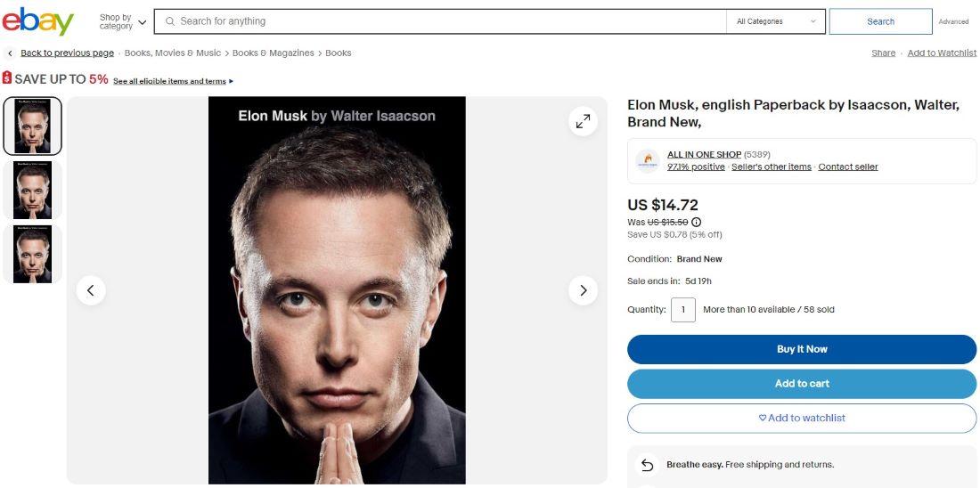Show previous product image arrow

tap(91, 290)
